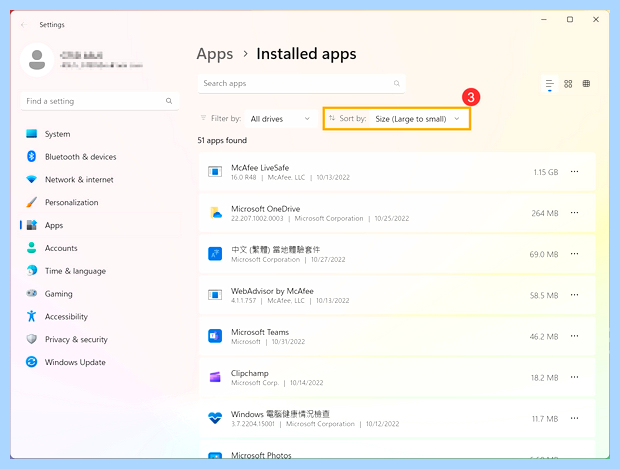The width and height of the screenshot is (620, 469).
Task: Click the Find a setting magnifier icon
Action: [x=169, y=101]
